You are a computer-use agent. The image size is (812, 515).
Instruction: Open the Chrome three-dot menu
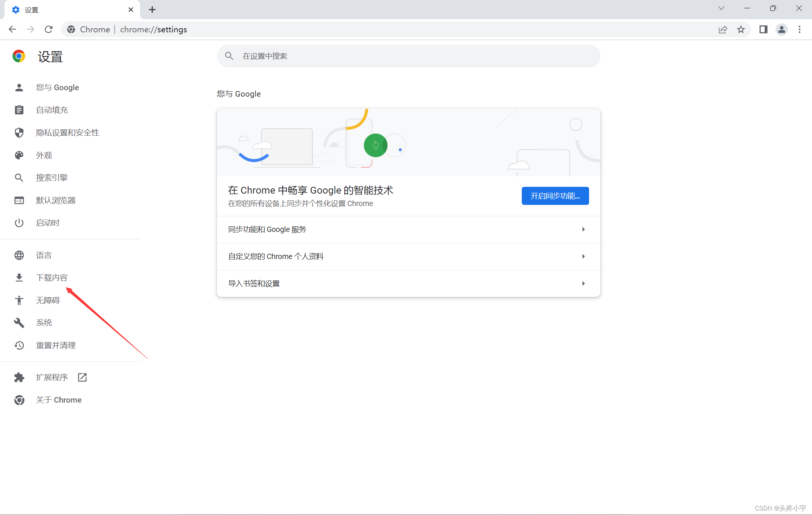tap(800, 29)
